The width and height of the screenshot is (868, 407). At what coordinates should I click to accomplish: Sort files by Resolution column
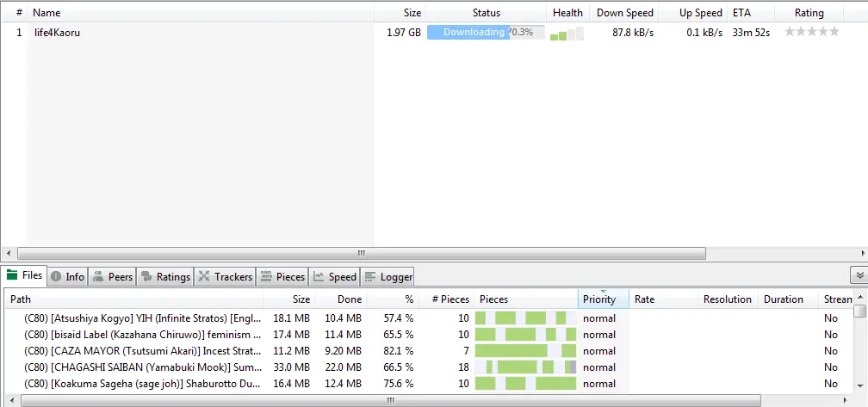pos(728,299)
